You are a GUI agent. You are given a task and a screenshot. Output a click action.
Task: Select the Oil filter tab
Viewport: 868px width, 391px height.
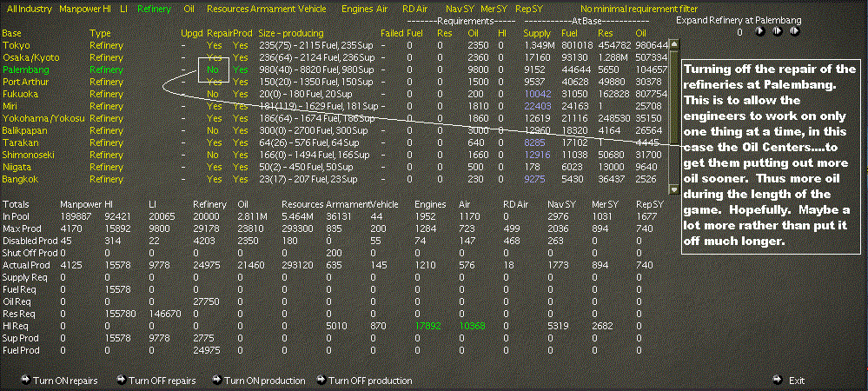point(189,9)
